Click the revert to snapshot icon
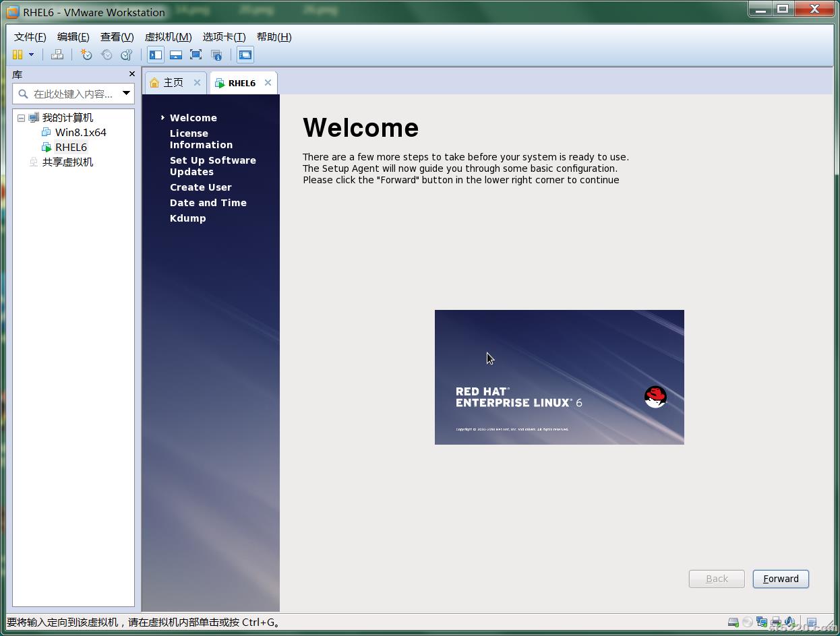 pos(107,55)
